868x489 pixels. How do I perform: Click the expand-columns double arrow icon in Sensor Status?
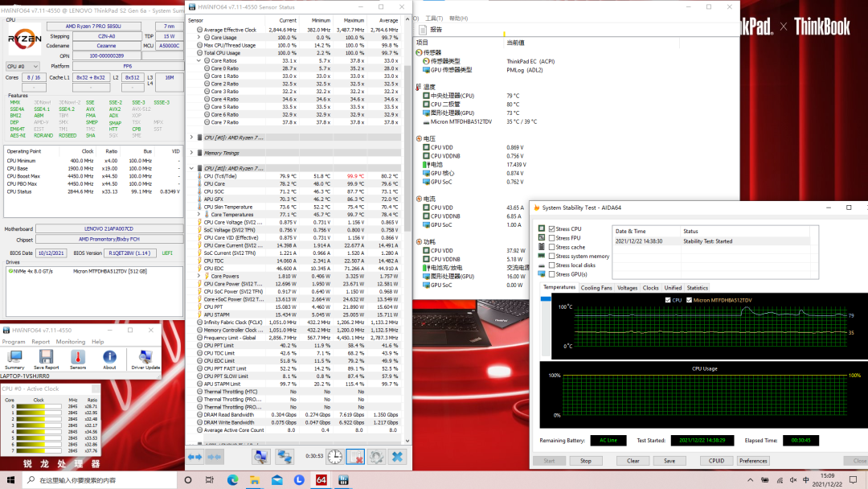[194, 457]
